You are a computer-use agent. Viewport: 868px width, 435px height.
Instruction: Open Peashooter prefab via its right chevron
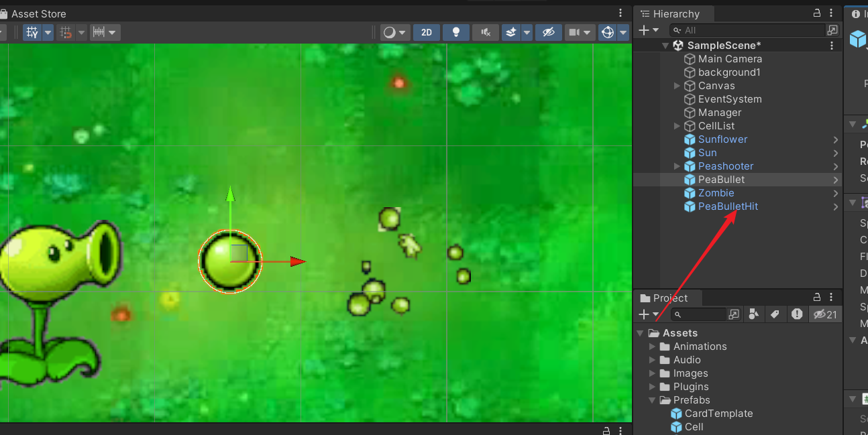pyautogui.click(x=836, y=166)
